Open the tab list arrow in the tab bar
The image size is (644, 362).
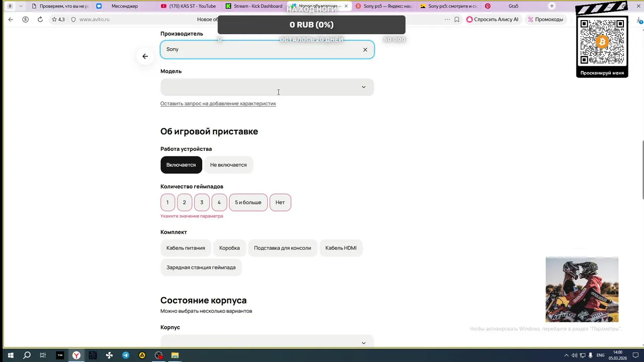click(21, 6)
